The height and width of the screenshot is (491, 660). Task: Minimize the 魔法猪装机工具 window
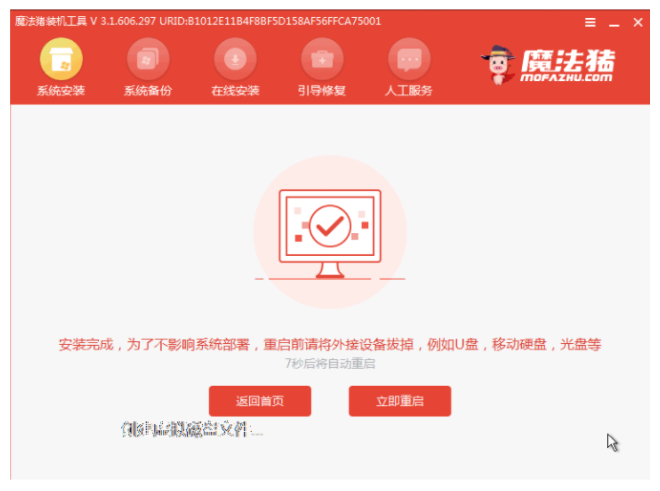pyautogui.click(x=614, y=22)
